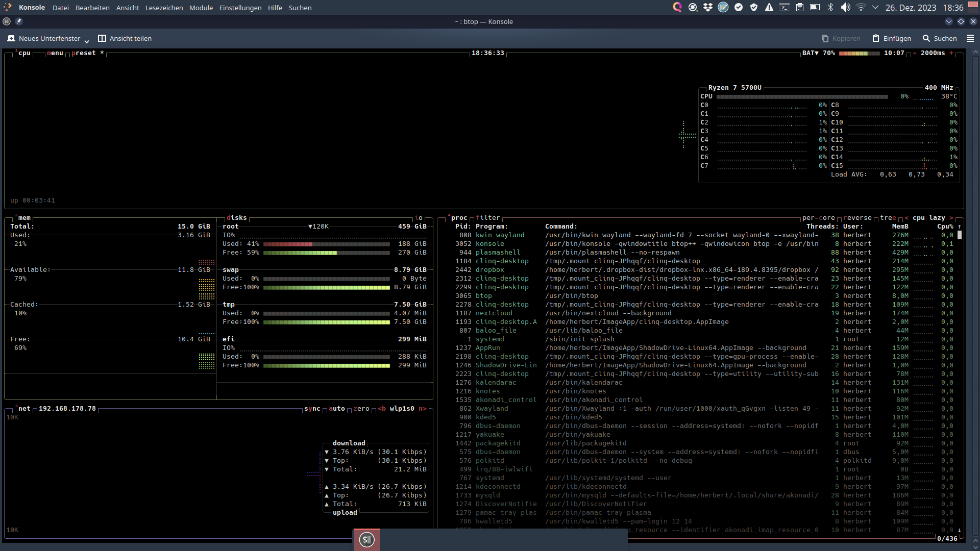Image resolution: width=980 pixels, height=551 pixels.
Task: Open the Wi-Fi network tray icon
Action: point(861,7)
